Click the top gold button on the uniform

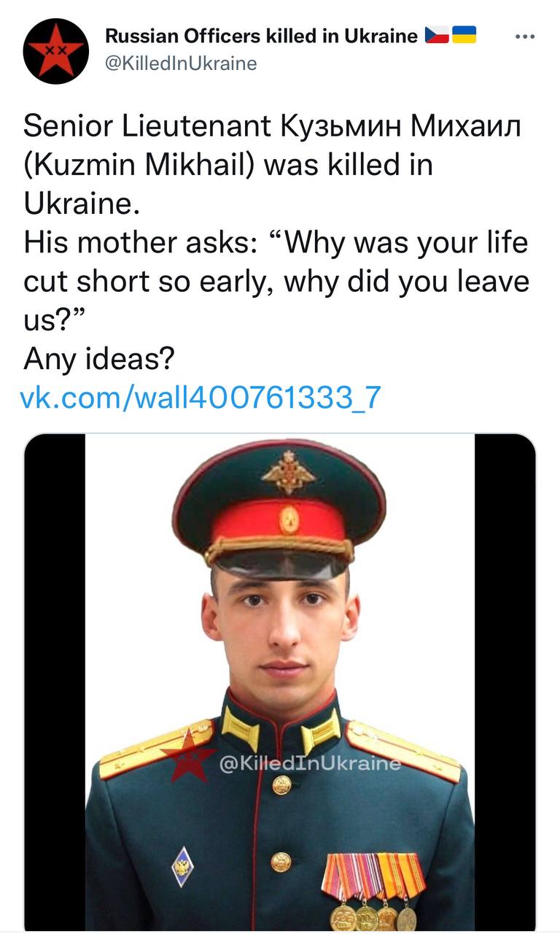pos(281,786)
